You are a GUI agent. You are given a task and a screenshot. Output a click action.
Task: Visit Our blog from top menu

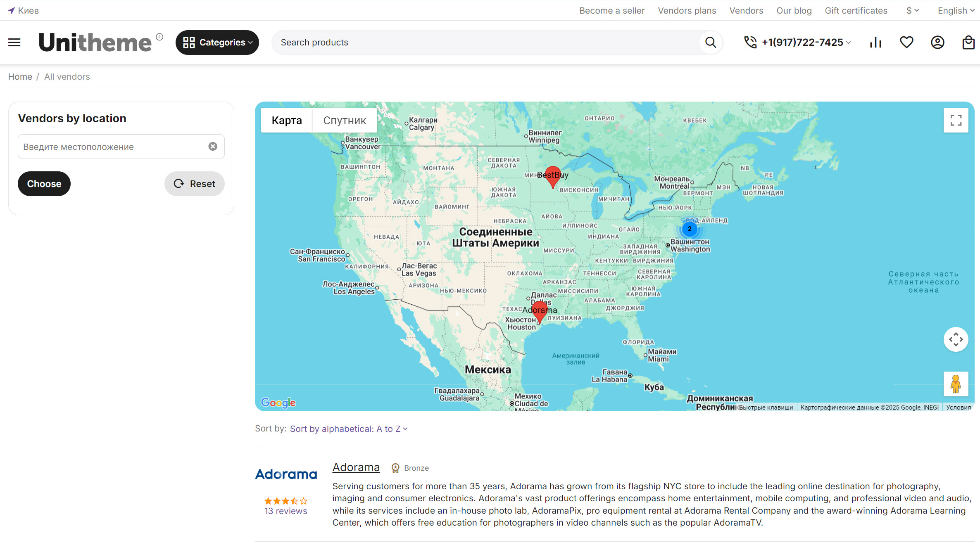(x=793, y=10)
